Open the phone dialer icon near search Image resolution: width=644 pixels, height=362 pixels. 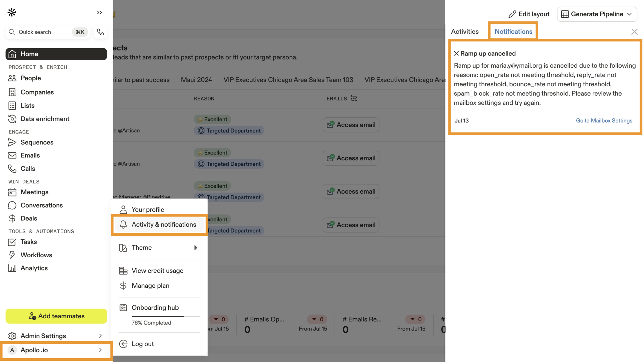coord(100,32)
